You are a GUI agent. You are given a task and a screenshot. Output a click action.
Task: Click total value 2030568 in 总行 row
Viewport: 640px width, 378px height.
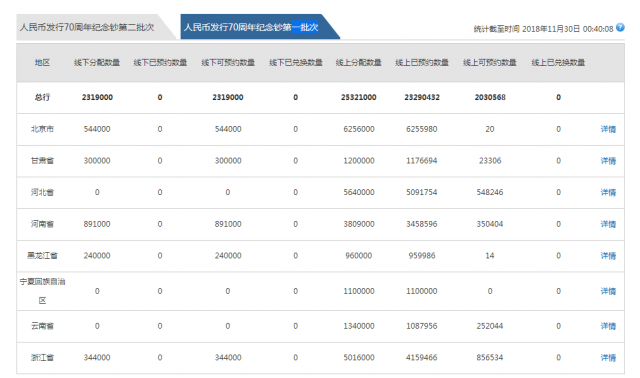click(490, 97)
